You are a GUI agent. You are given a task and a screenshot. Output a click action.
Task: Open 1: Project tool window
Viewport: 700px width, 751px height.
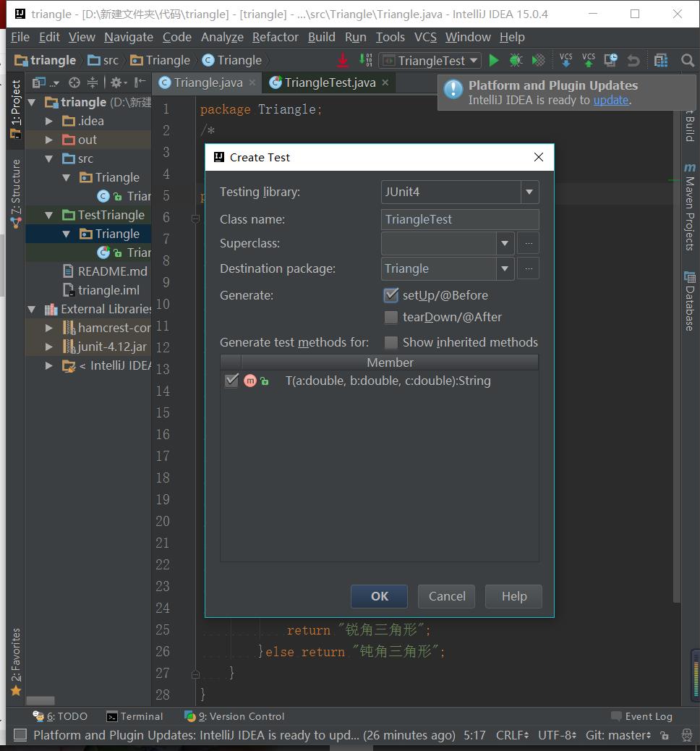point(16,109)
